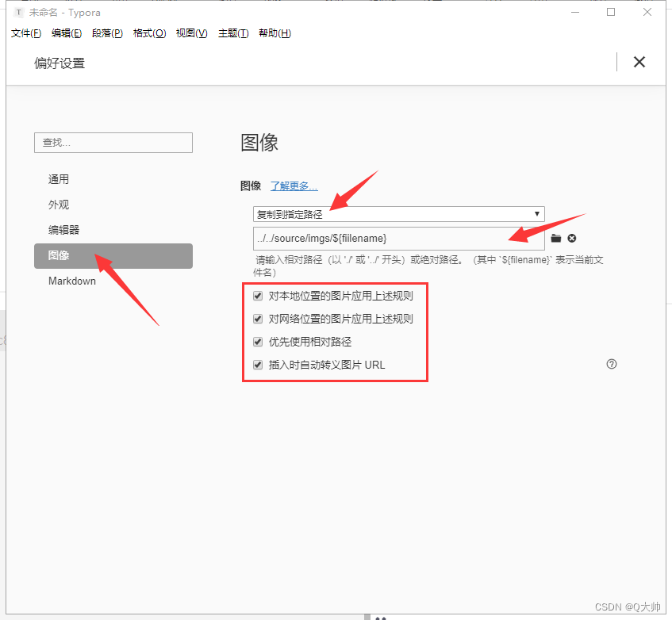Disable 对网络位置的图片应用上述规则
The height and width of the screenshot is (620, 672).
(x=258, y=319)
